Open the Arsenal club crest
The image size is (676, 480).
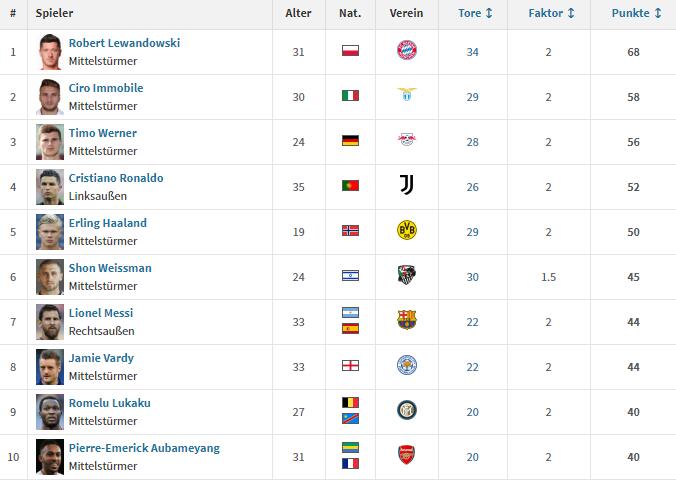[x=407, y=455]
